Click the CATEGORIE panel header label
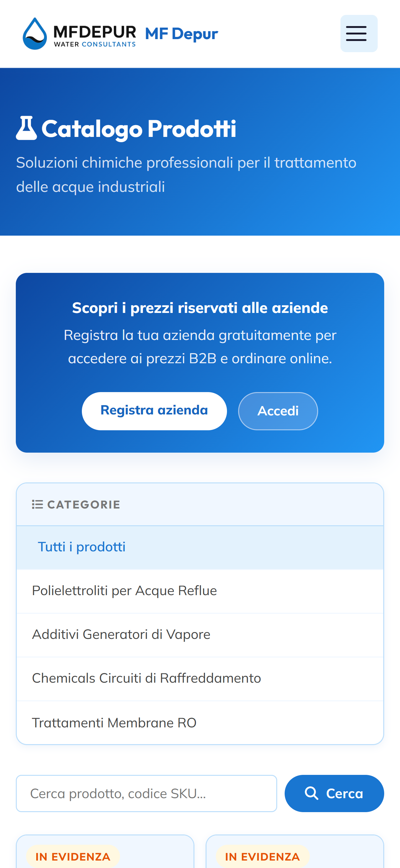Screen dimensions: 400x868 point(83,504)
